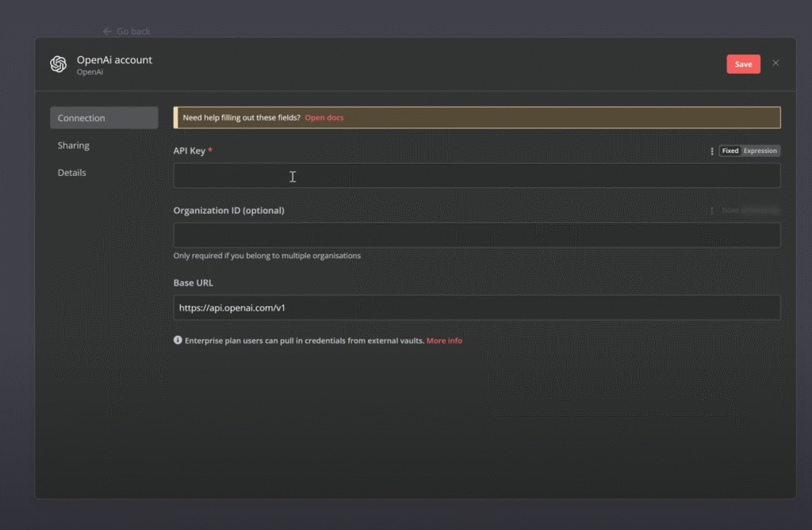Click the info icon beside Enterprise plan note
Viewport: 812px width, 530px height.
click(x=178, y=340)
